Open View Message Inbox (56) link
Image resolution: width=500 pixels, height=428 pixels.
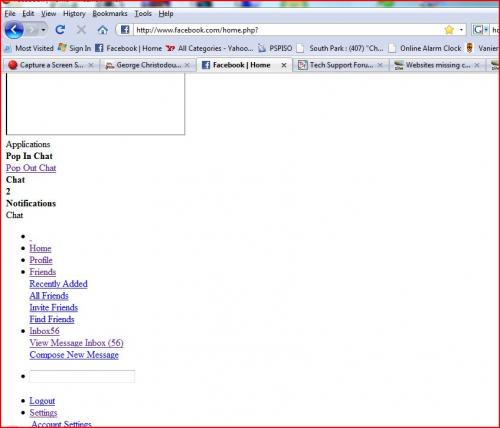(x=76, y=343)
